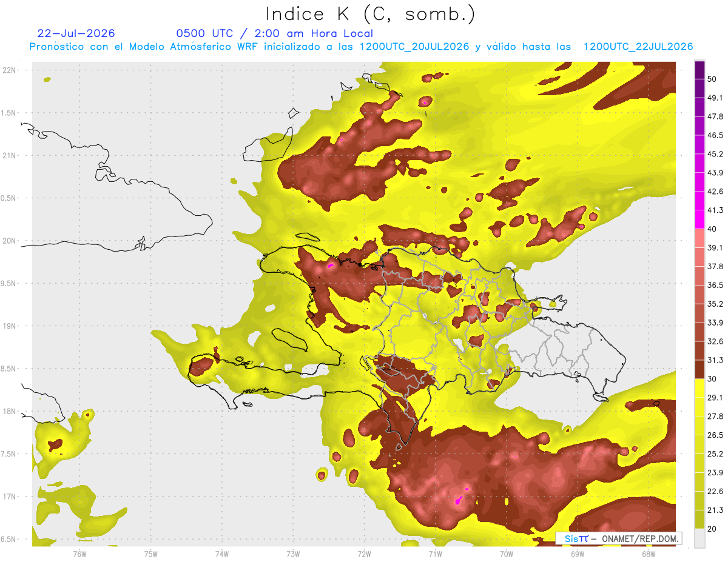Click the colorbar value "33.9"
This screenshot has height=562, width=728.
coord(715,323)
